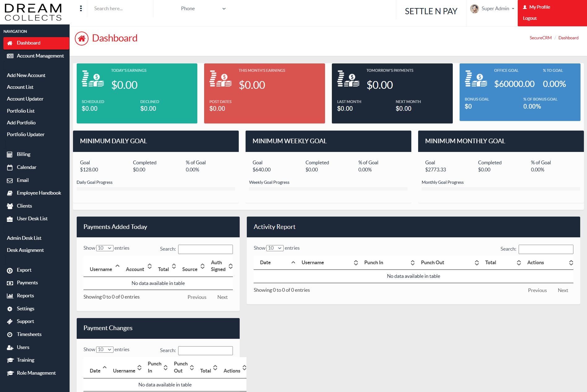The height and width of the screenshot is (392, 587).
Task: Select the Timesheets clock icon
Action: pyautogui.click(x=10, y=334)
